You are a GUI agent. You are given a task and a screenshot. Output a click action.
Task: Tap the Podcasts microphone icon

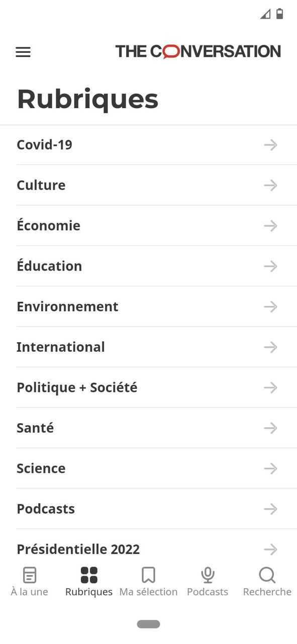click(208, 574)
